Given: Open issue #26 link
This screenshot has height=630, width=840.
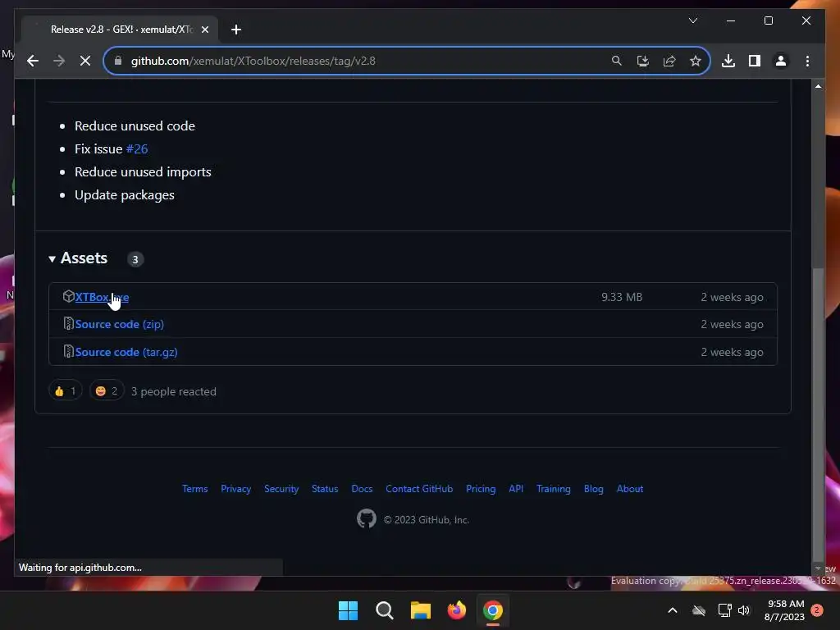Looking at the screenshot, I should pyautogui.click(x=137, y=149).
